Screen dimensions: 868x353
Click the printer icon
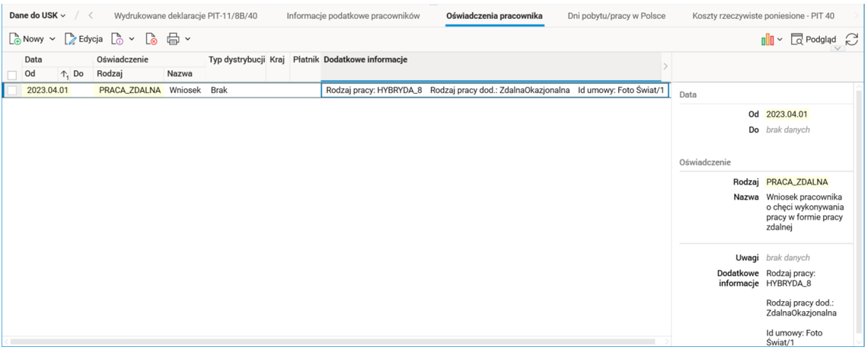pos(174,39)
